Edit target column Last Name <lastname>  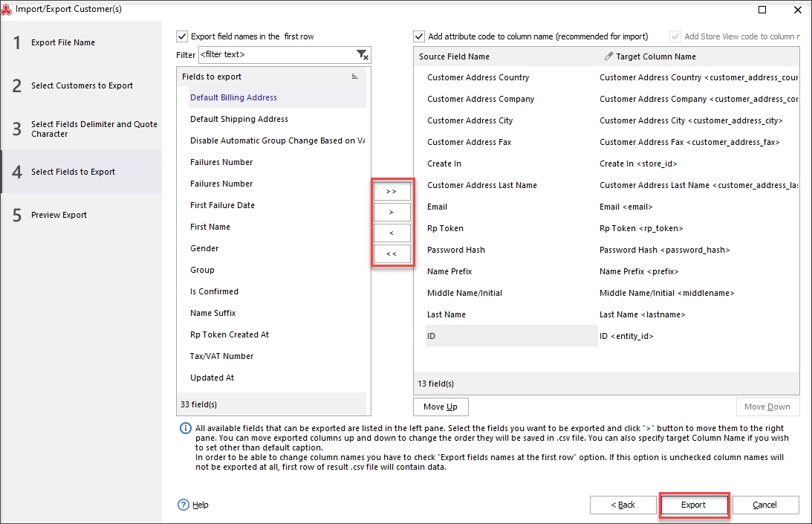coord(642,314)
